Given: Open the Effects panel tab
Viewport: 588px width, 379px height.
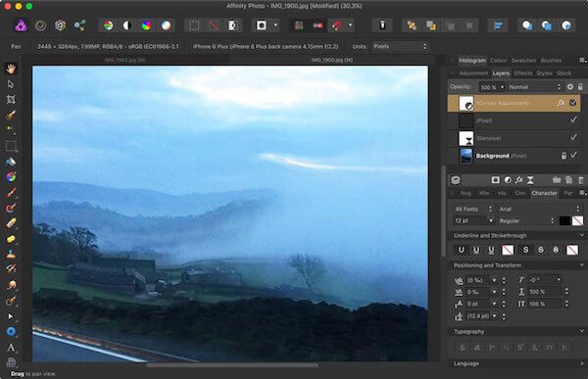Looking at the screenshot, I should [x=522, y=73].
